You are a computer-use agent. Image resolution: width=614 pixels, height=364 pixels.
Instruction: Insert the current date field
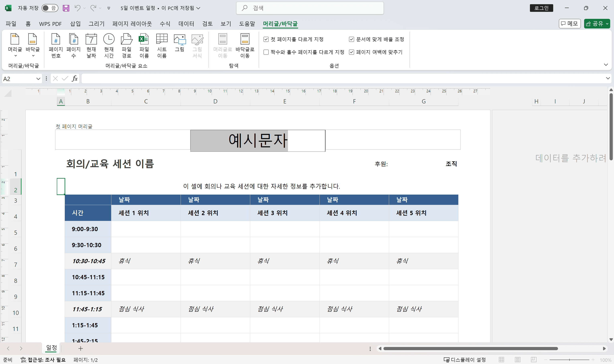click(91, 45)
